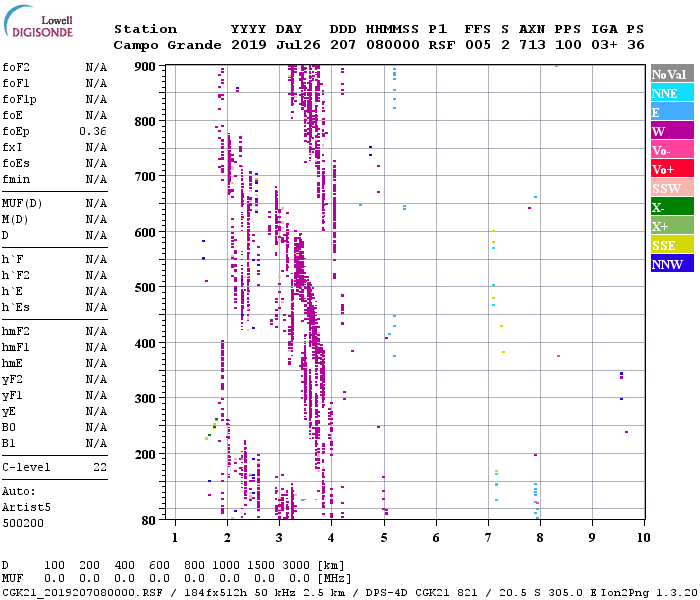Select the NNE cyan legend swatch
700x600 pixels.
(x=672, y=93)
